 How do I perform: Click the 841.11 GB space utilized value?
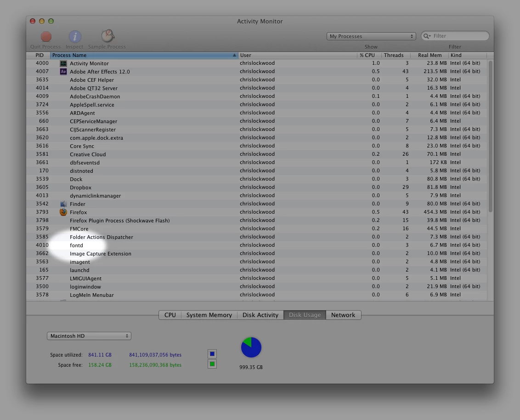point(100,355)
